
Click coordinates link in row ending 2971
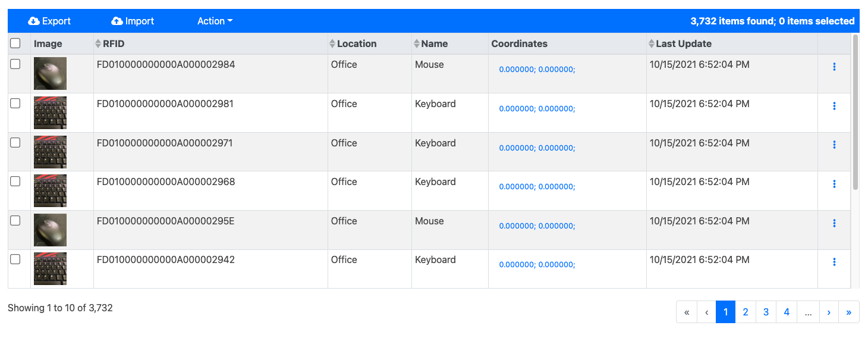tap(537, 148)
